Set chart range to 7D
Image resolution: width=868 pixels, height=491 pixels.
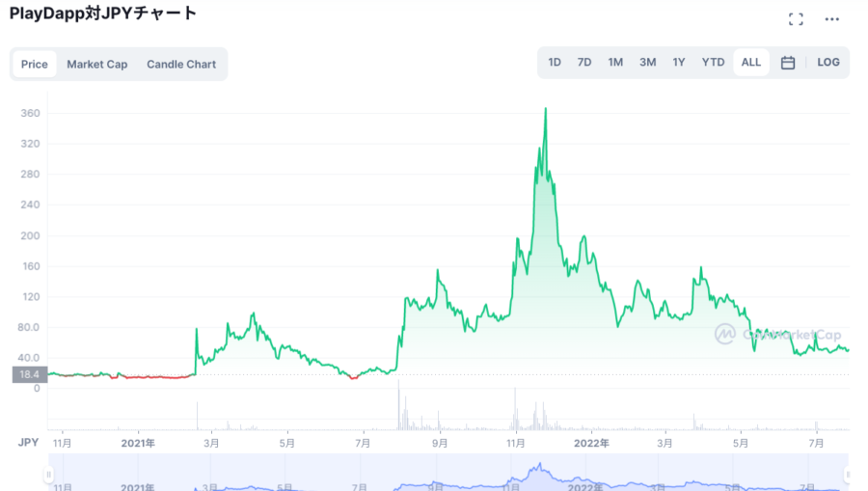[584, 63]
